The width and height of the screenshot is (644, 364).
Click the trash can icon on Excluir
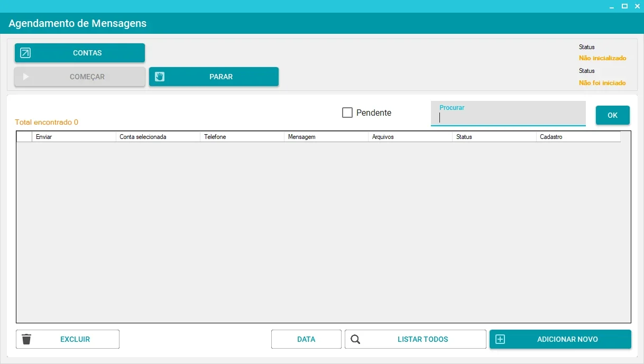(x=26, y=339)
